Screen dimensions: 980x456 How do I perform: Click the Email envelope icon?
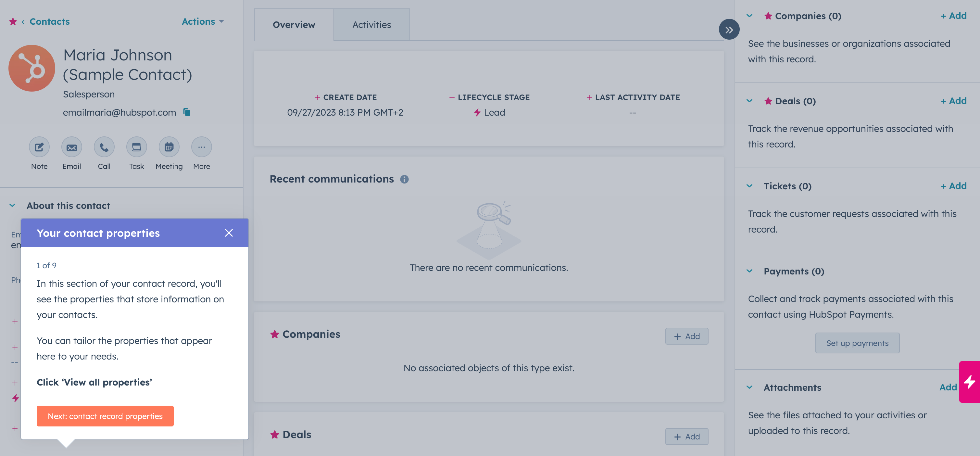click(71, 147)
